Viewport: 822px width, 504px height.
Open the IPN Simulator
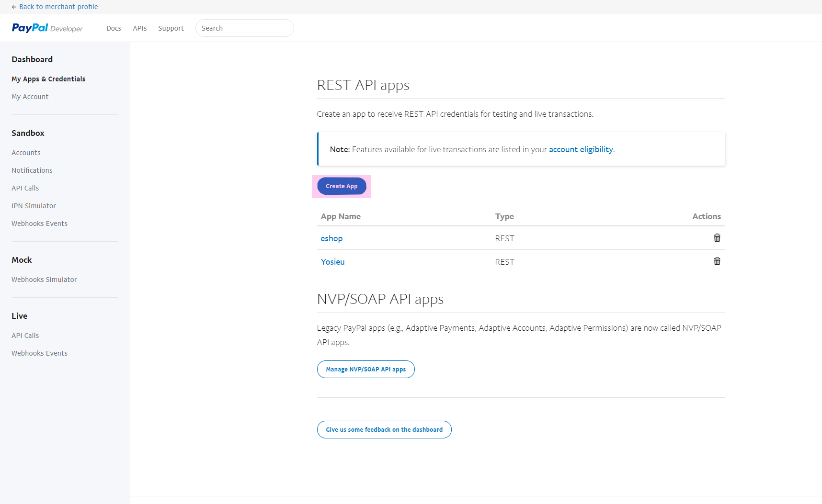(x=34, y=206)
